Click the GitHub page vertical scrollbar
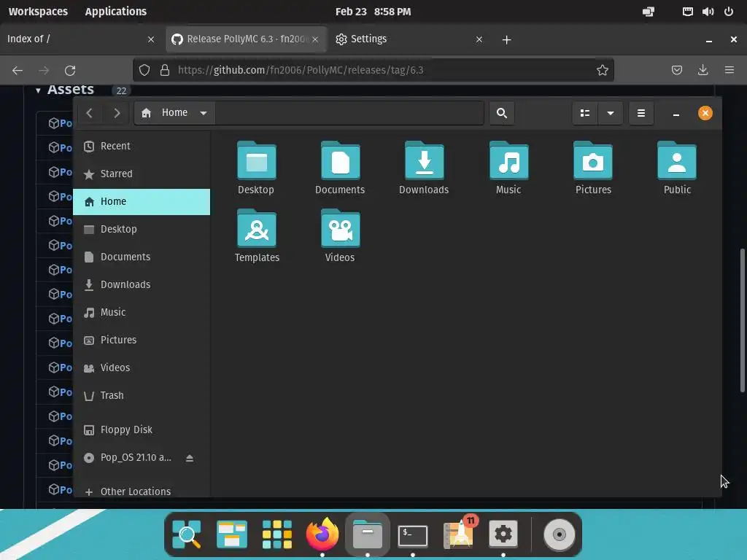This screenshot has width=747, height=560. (742, 321)
